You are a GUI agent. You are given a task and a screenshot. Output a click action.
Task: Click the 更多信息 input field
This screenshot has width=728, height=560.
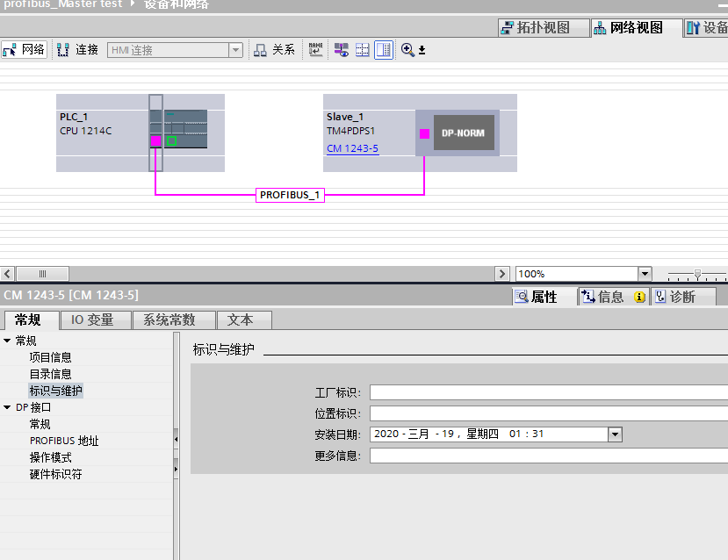[x=549, y=456]
